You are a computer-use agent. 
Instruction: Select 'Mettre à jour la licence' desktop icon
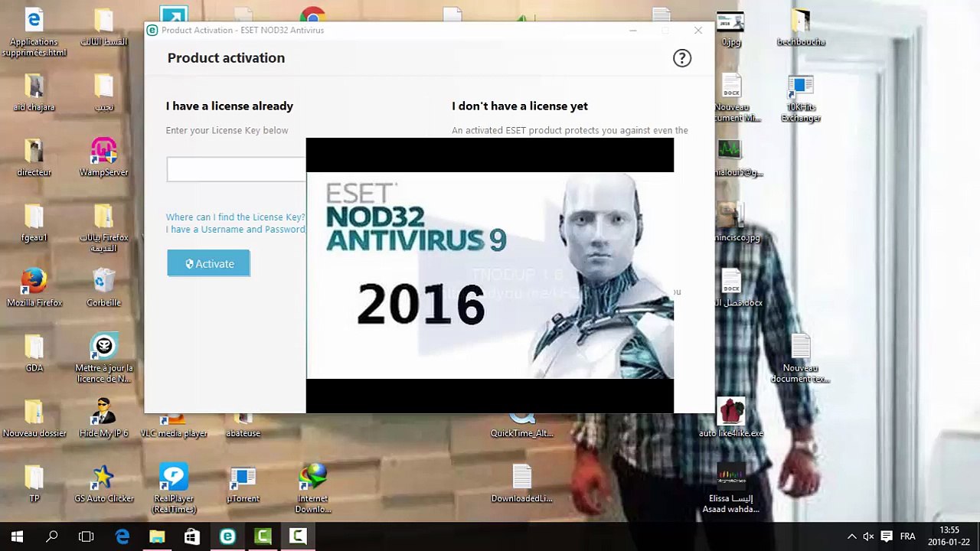(104, 358)
